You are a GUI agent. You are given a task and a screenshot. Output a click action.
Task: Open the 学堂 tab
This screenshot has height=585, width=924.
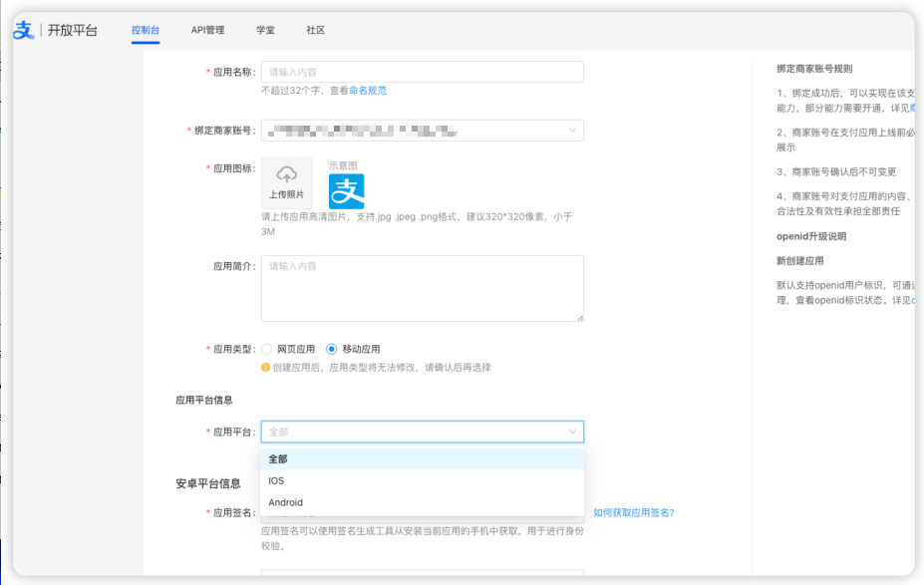[265, 30]
